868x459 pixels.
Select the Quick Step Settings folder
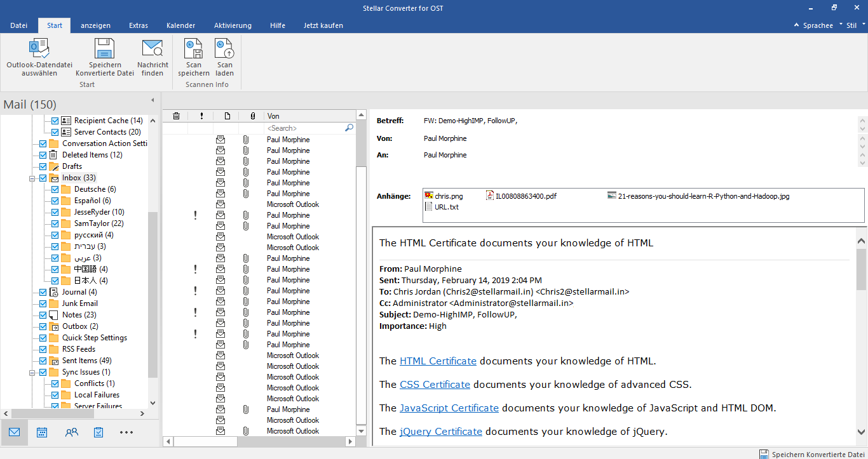coord(95,338)
